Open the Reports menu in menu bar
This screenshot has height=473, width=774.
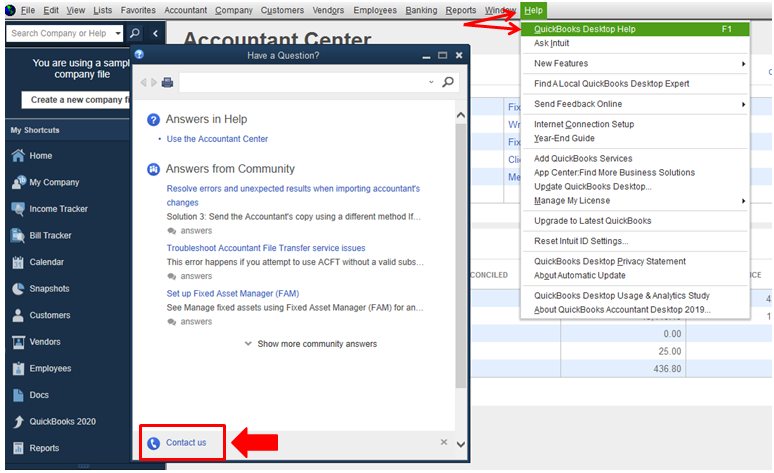[461, 10]
